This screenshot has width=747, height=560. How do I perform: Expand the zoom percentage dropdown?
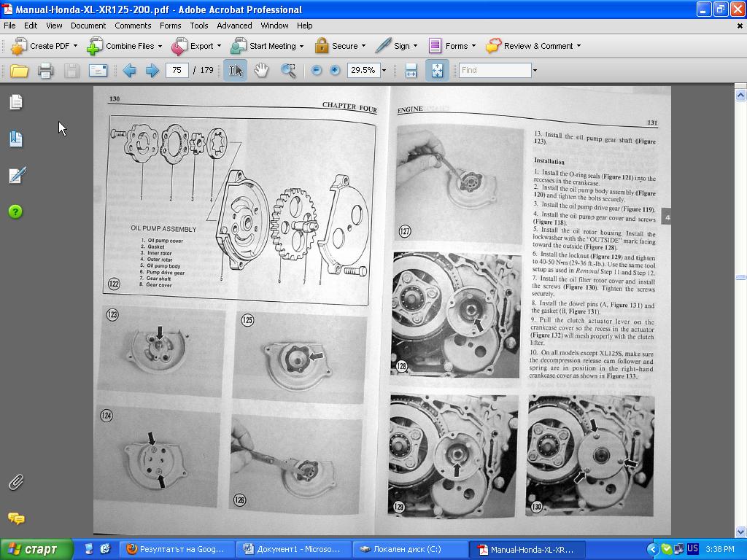(x=384, y=71)
